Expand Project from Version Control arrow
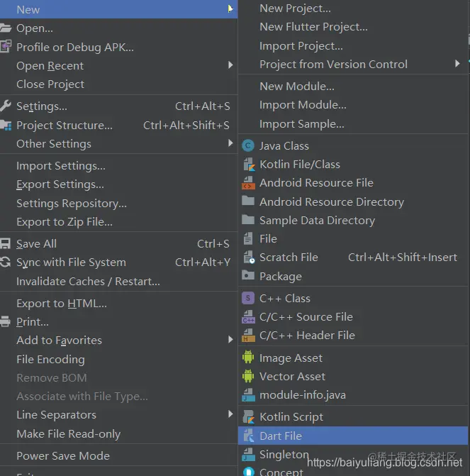This screenshot has height=476, width=470. pos(457,63)
